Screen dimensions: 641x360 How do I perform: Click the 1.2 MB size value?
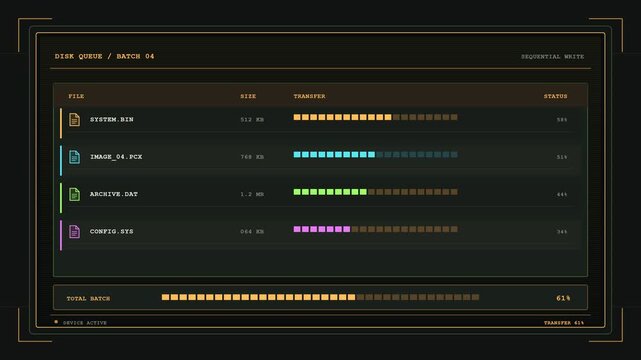(x=252, y=194)
